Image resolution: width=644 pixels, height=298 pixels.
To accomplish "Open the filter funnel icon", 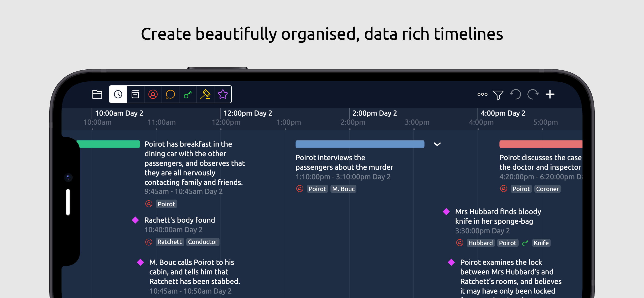I will coord(498,95).
